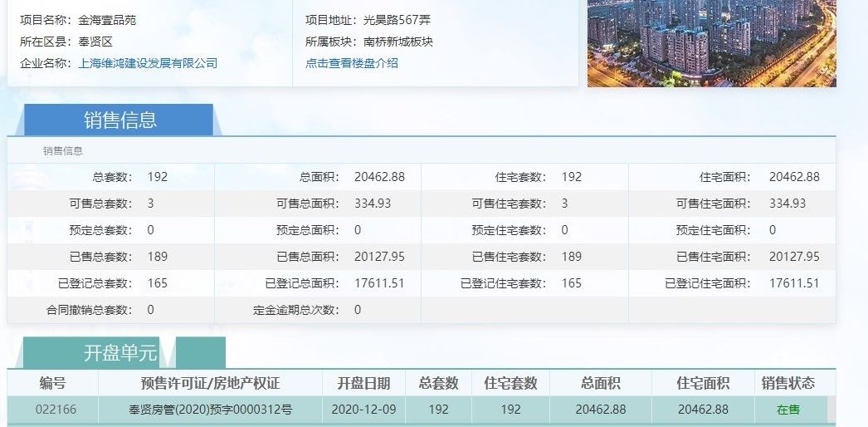This screenshot has width=868, height=427.
Task: Click the opening date 2020-12-09
Action: pos(363,410)
